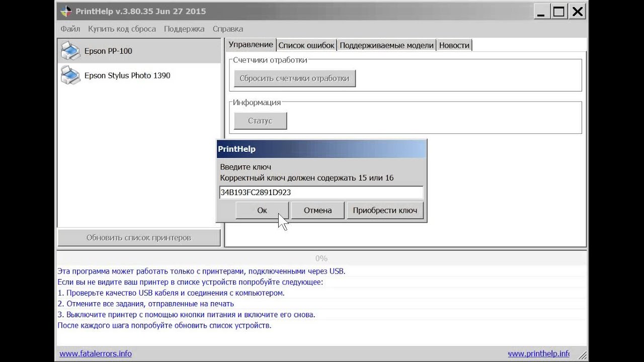The image size is (644, 362).
Task: Click the USB-only program note line
Action: coord(201,271)
